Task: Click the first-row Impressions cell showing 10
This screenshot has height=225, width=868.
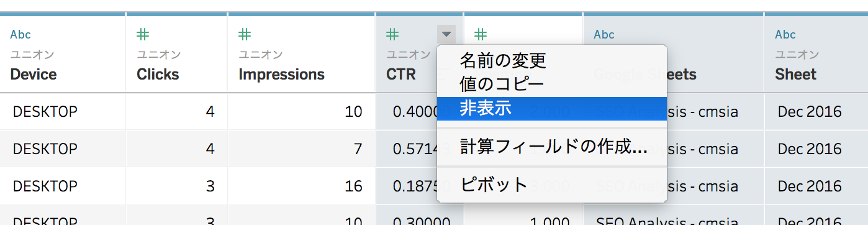Action: pos(301,111)
